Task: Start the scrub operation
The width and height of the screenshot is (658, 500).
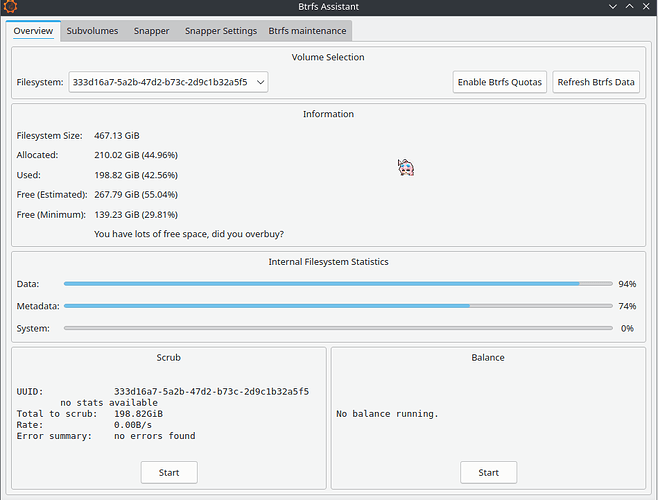Action: tap(169, 472)
